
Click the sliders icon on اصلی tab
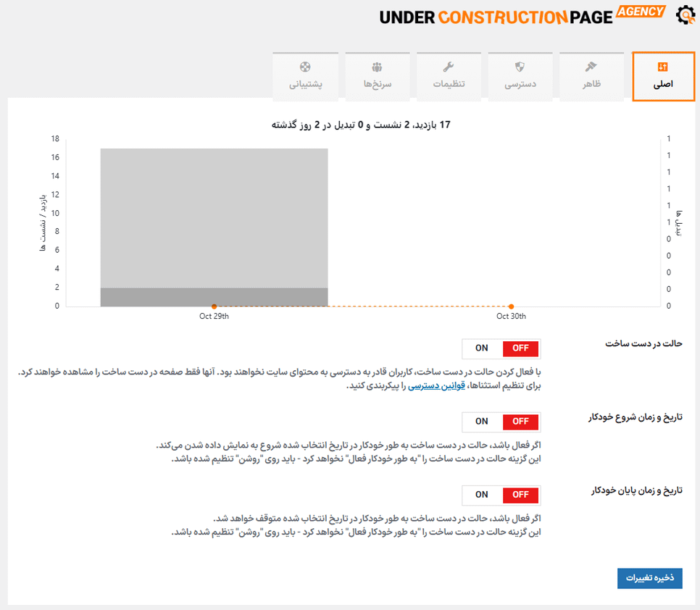tap(662, 67)
